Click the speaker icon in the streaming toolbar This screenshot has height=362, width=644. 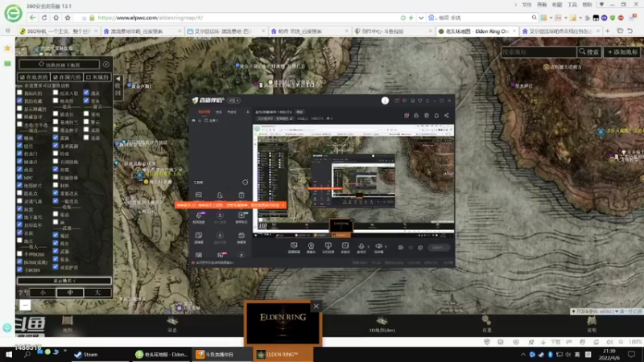pos(378,246)
